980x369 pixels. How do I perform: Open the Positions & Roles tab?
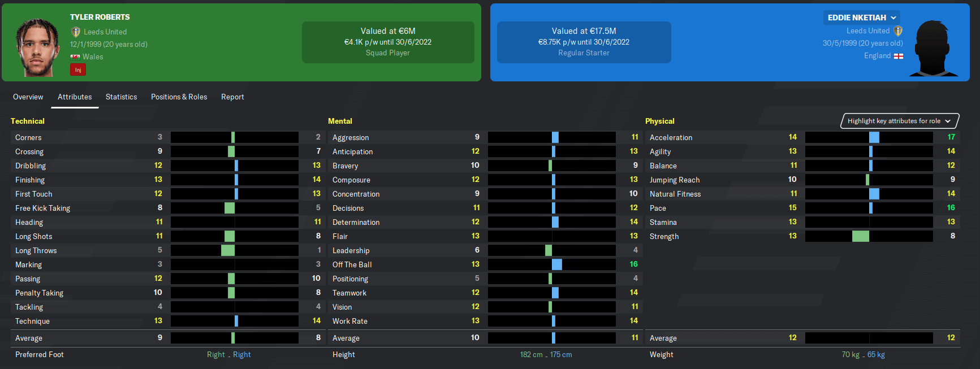pos(179,97)
